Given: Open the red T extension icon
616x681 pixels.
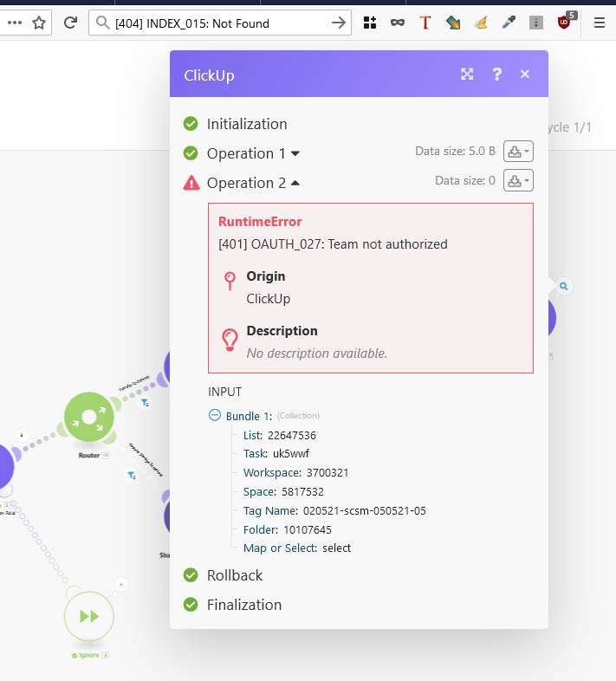Looking at the screenshot, I should pyautogui.click(x=425, y=23).
